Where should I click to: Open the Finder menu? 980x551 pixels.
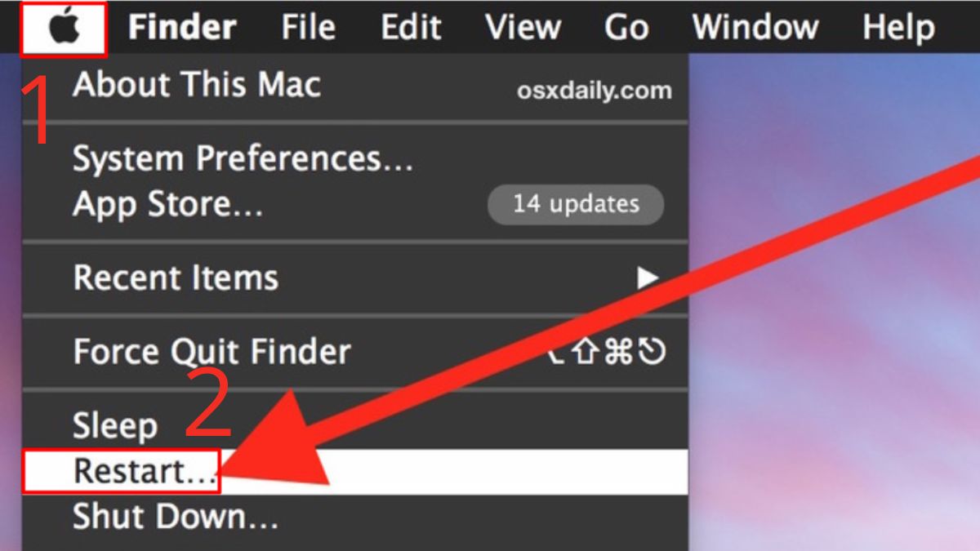point(182,28)
